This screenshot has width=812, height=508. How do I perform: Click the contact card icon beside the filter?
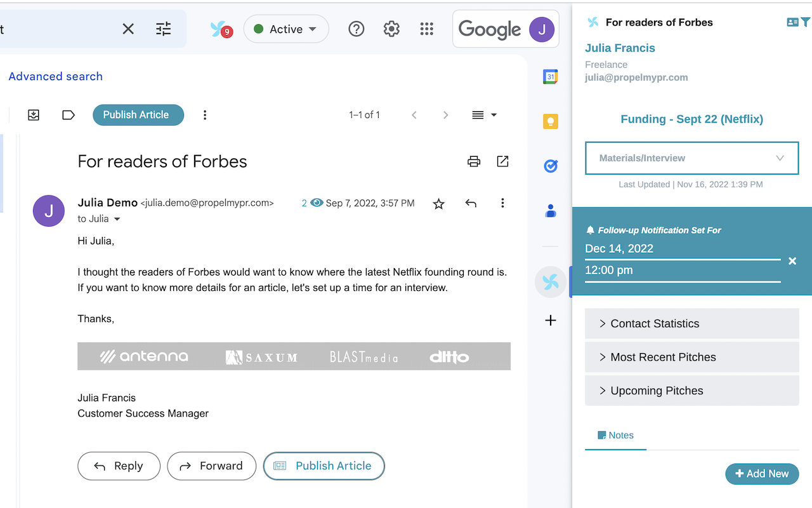(792, 22)
